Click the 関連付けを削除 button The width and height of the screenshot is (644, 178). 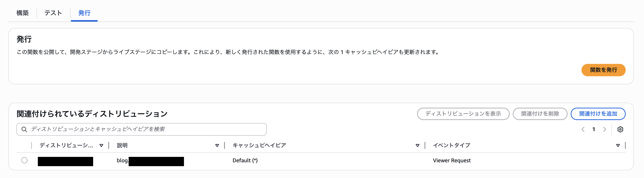coord(540,114)
